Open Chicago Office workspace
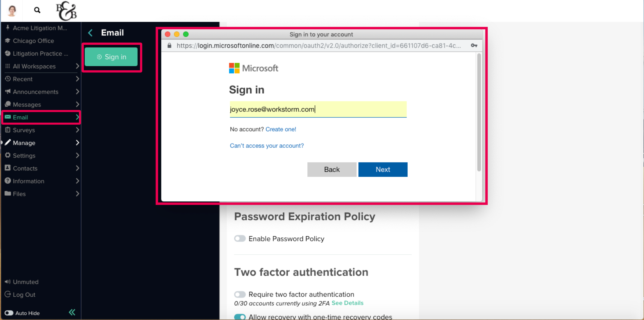Screen dimensions: 644x320 click(33, 41)
